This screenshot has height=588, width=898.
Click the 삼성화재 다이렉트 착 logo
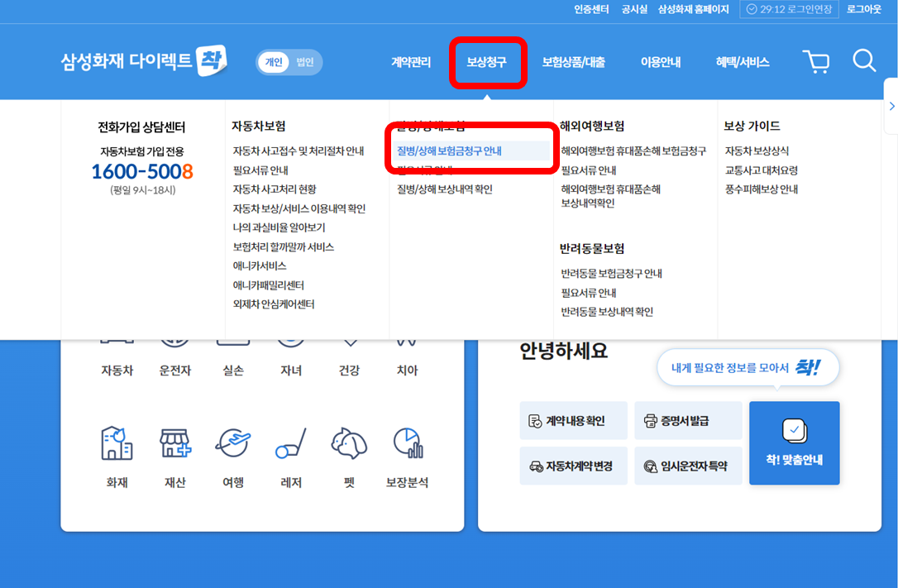[x=145, y=60]
